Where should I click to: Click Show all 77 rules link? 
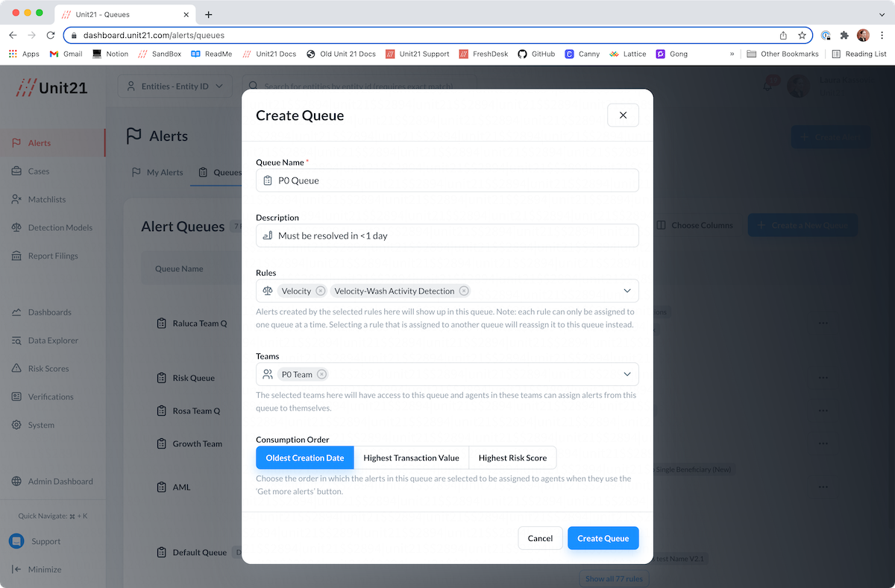tap(612, 578)
